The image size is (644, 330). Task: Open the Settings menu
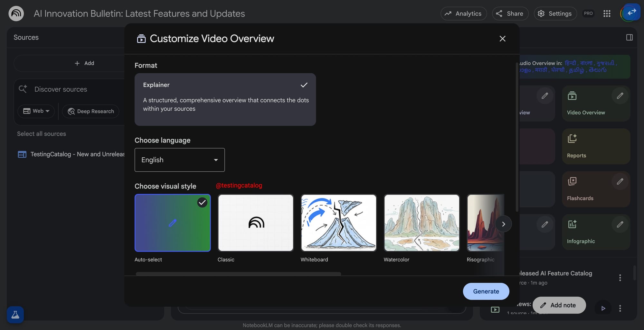(555, 14)
